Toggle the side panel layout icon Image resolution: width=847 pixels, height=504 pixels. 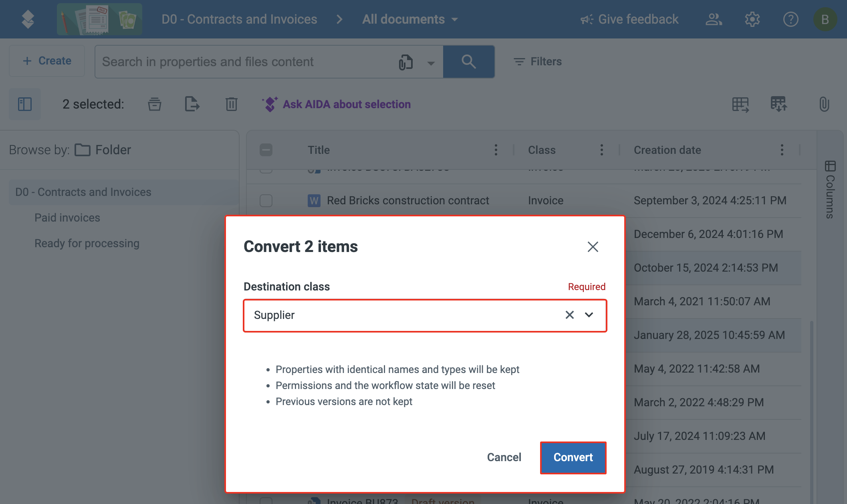tap(25, 104)
